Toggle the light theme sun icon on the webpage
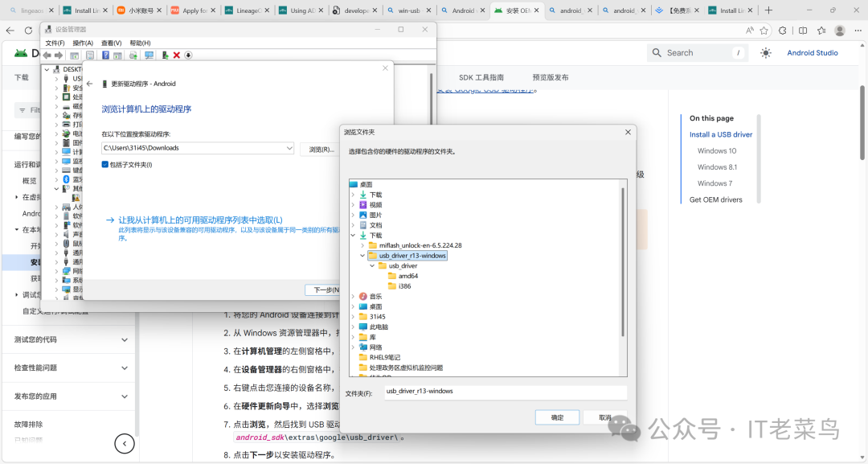The width and height of the screenshot is (868, 464). tap(766, 52)
